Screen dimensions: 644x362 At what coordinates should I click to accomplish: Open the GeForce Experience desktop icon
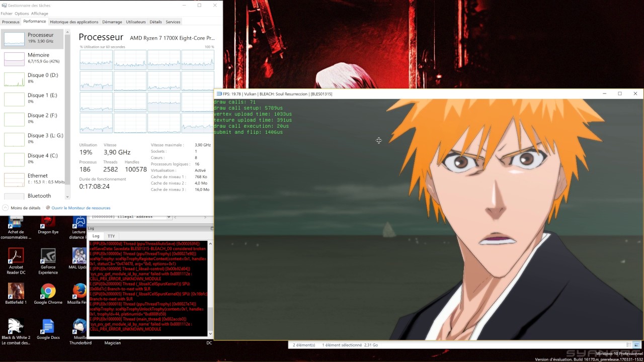(48, 261)
